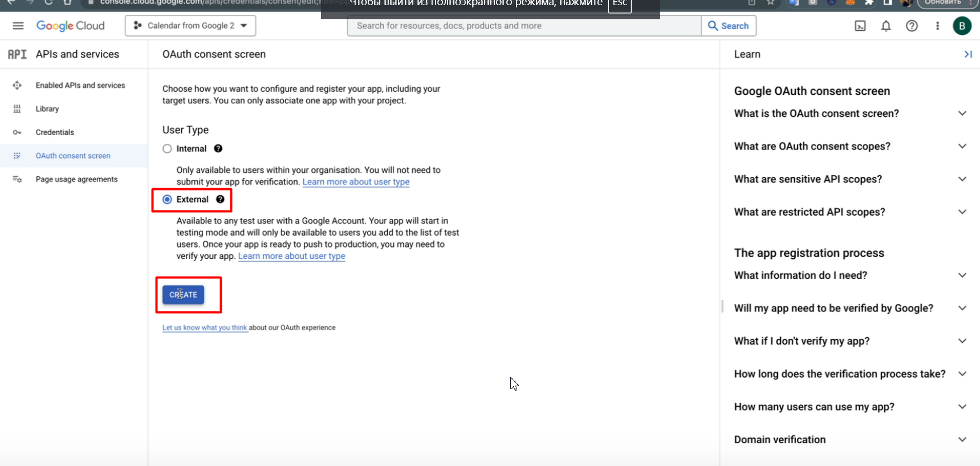Click the 'OAuth consent screen' page heading
980x466 pixels.
pos(214,54)
